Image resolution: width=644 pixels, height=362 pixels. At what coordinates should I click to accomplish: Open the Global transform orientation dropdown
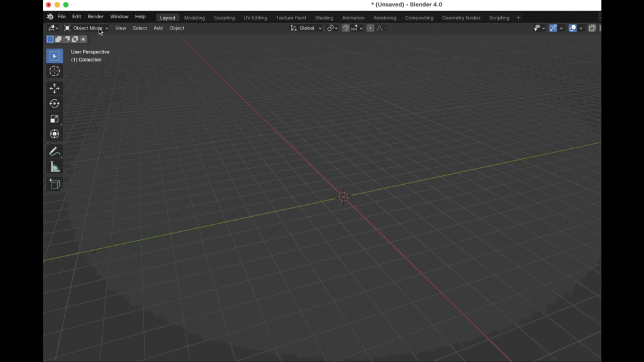coord(306,28)
